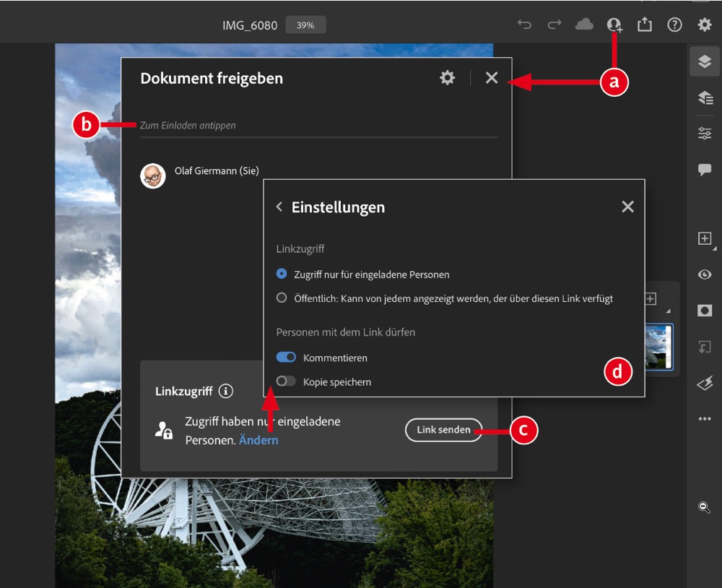Click the undo arrow icon
The width and height of the screenshot is (722, 588).
coord(524,25)
